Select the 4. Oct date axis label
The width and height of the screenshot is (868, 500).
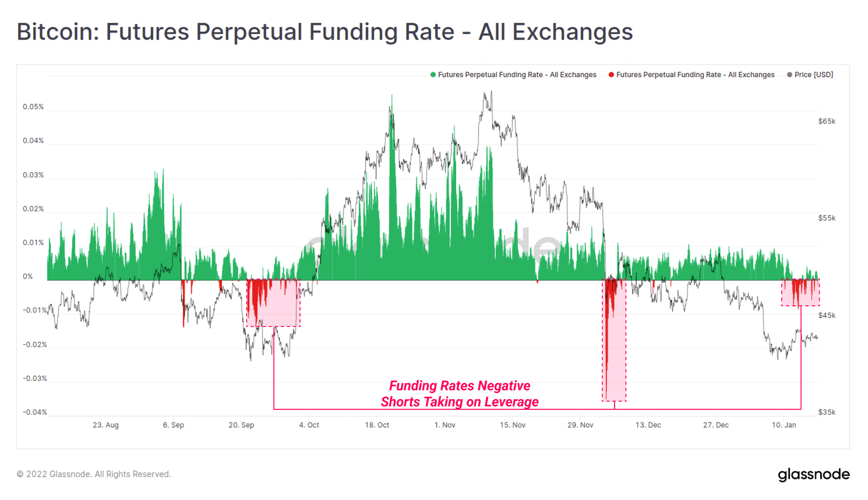pos(309,425)
